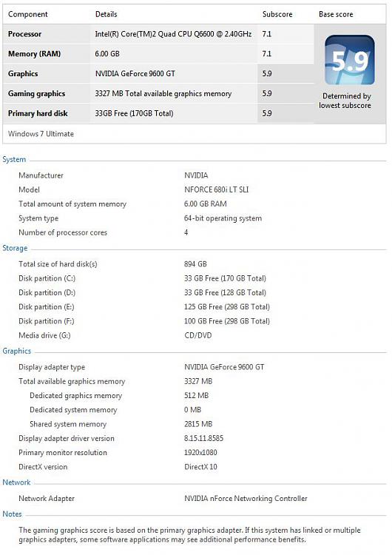Select the Memory (RAM) component row
Image resolution: width=392 pixels, height=555 pixels.
point(158,54)
